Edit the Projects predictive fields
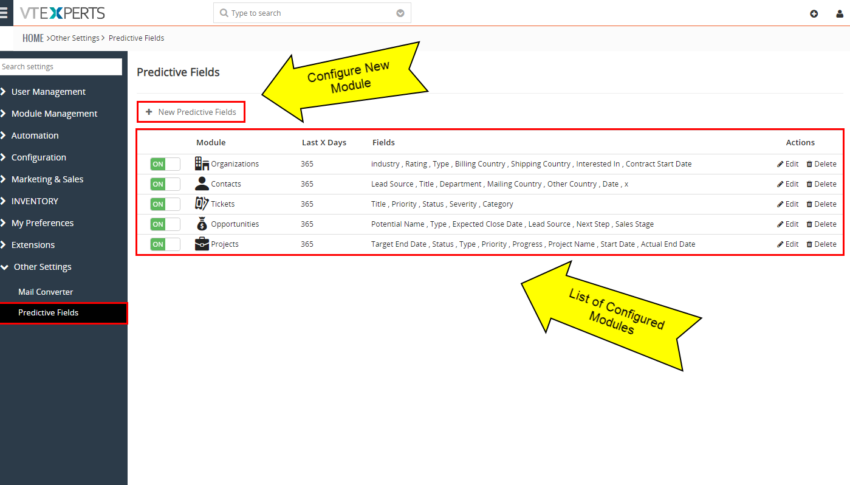The height and width of the screenshot is (485, 850). 788,244
